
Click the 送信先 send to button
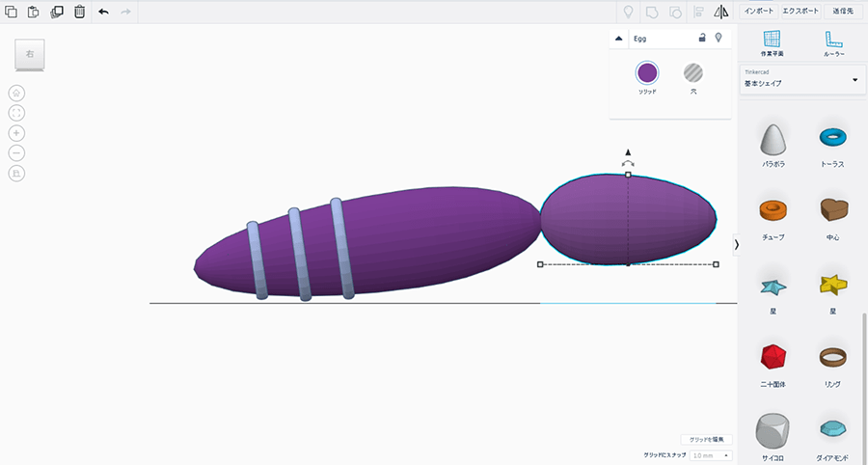[843, 11]
